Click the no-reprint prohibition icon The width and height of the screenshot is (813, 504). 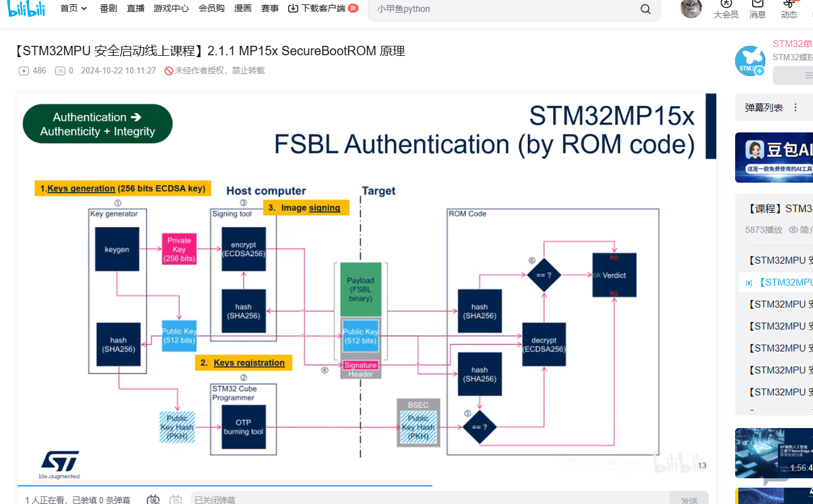(x=169, y=71)
